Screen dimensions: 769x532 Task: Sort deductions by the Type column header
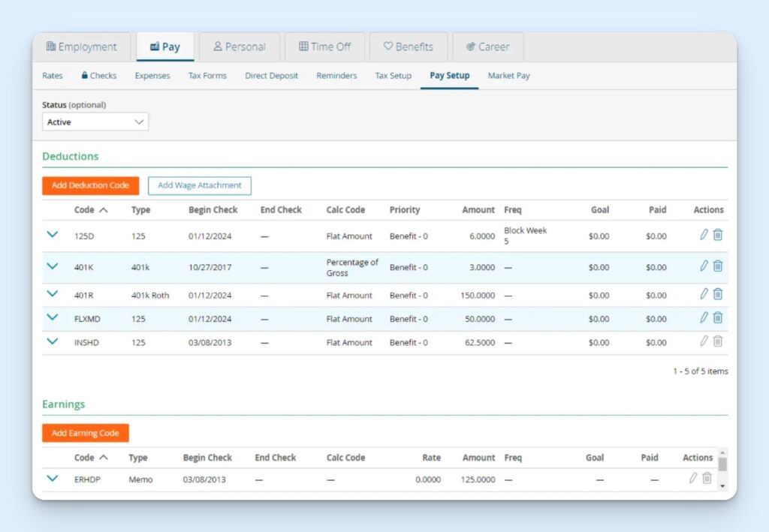coord(140,210)
